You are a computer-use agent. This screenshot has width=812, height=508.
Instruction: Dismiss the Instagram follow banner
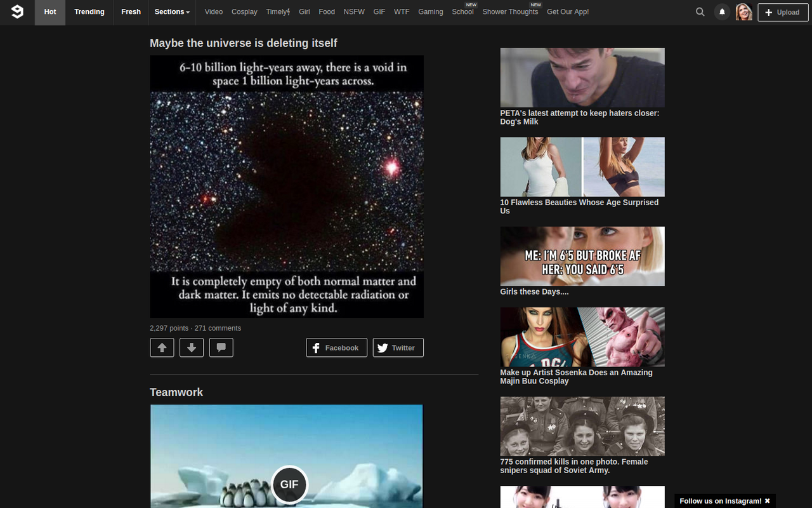(x=768, y=500)
